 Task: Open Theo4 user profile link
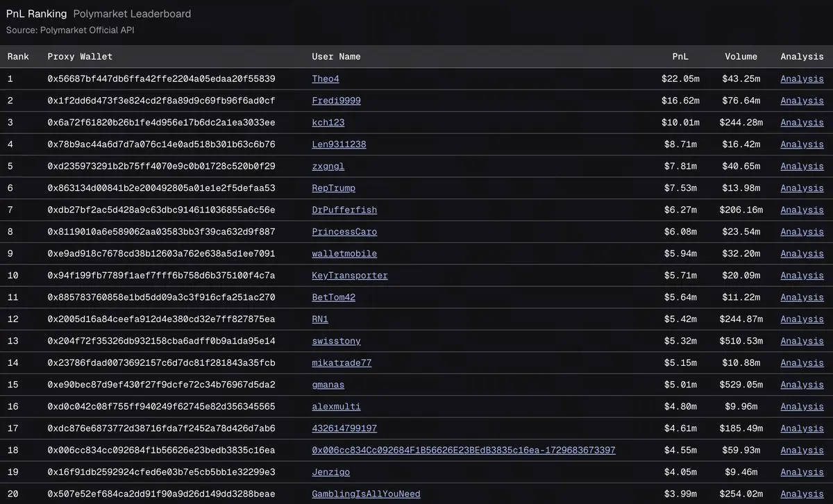tap(326, 79)
